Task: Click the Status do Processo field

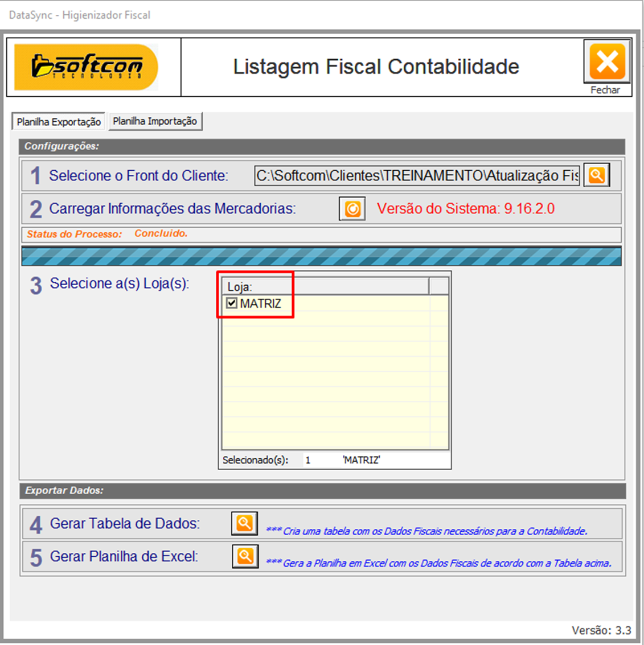Action: point(321,234)
